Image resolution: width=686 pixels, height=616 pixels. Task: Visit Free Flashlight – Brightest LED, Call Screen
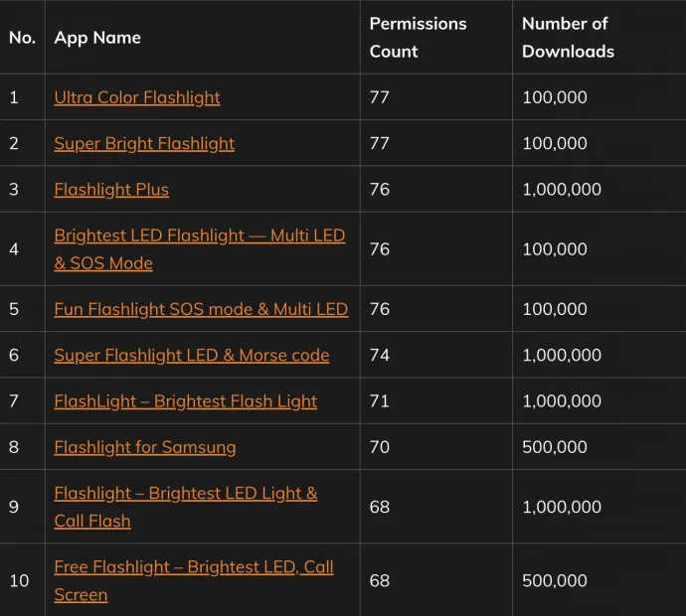click(194, 580)
